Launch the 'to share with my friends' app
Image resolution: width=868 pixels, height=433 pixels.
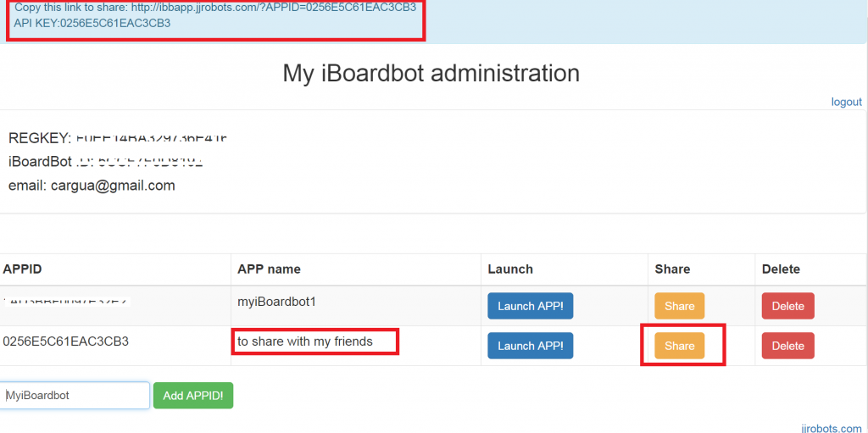point(531,346)
